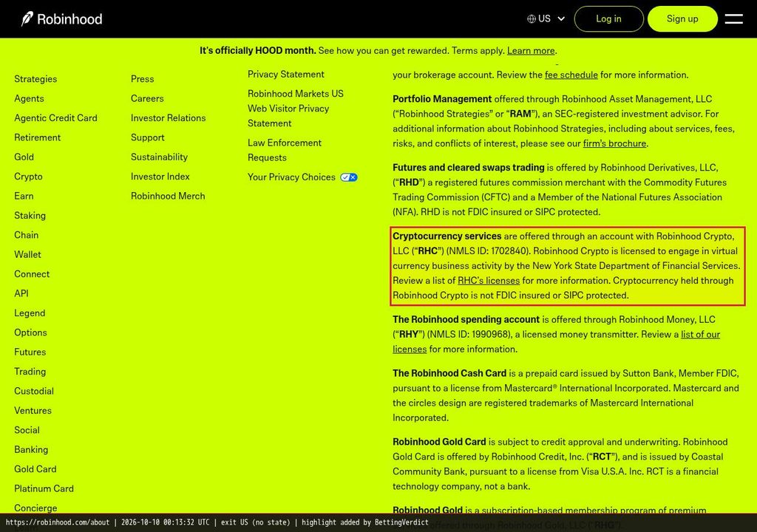Open the Retirement footer link

tap(38, 137)
